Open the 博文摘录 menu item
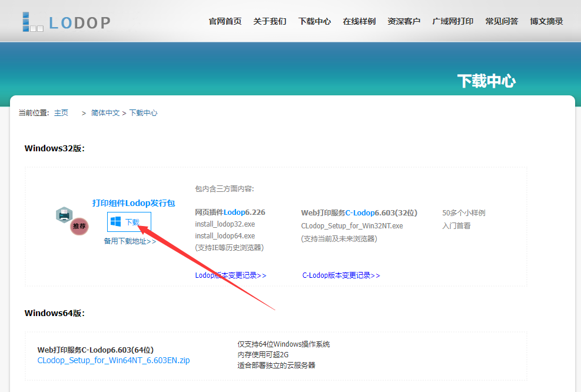 [x=546, y=21]
